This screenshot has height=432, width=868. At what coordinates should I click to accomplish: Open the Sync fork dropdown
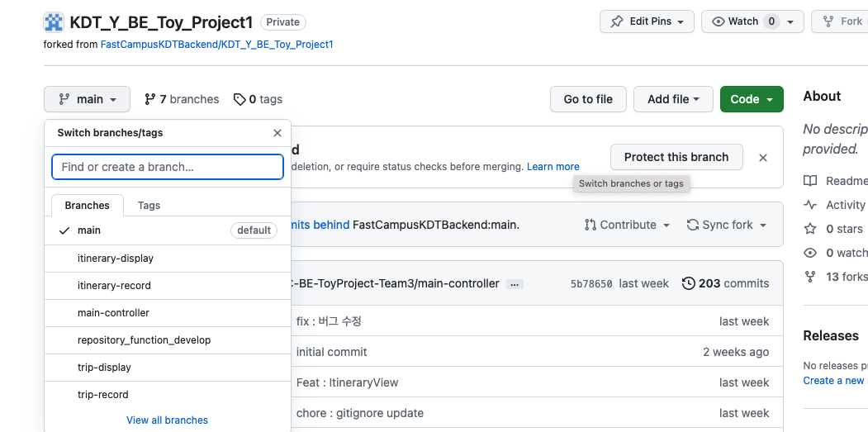click(x=727, y=225)
